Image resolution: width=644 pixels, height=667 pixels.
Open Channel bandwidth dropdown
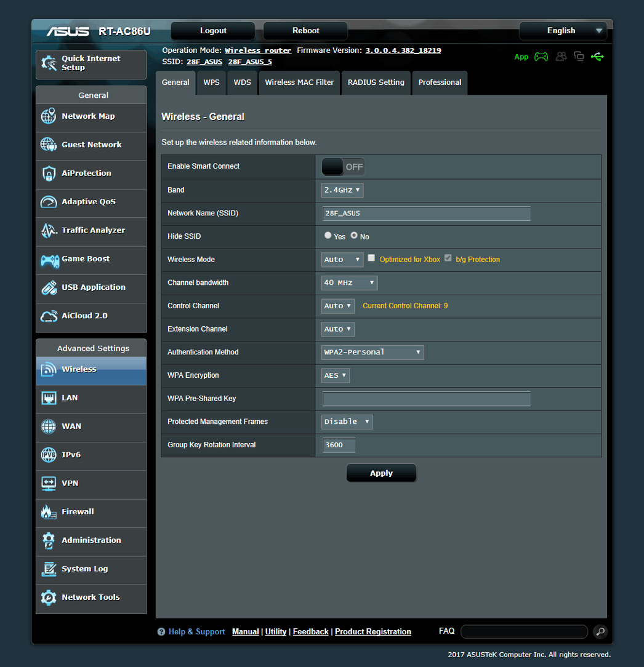pyautogui.click(x=350, y=283)
